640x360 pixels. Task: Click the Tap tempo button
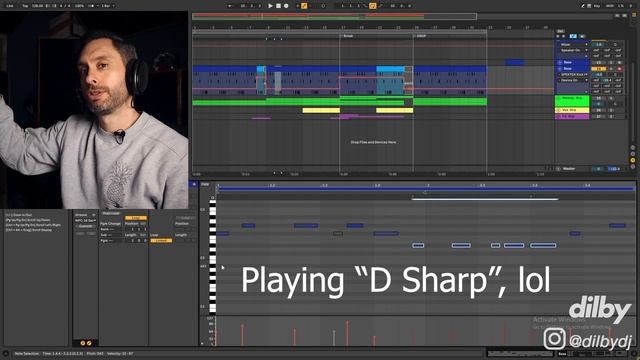pyautogui.click(x=25, y=6)
